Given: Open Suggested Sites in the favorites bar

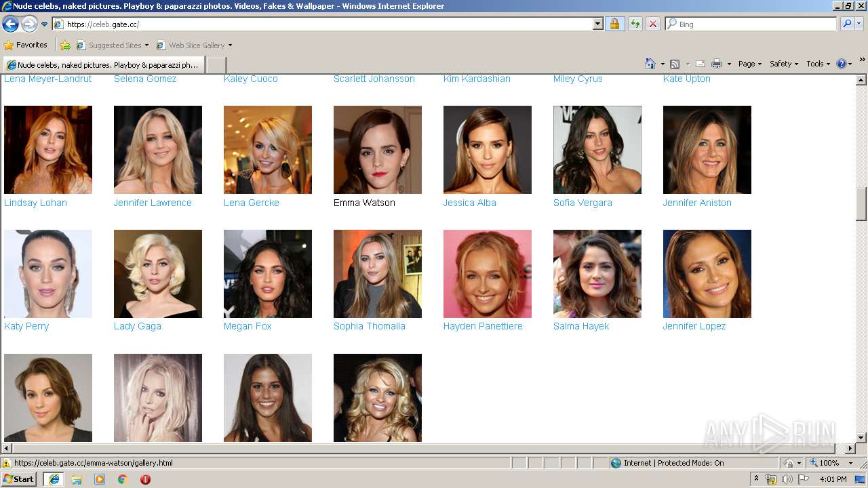Looking at the screenshot, I should [x=113, y=45].
